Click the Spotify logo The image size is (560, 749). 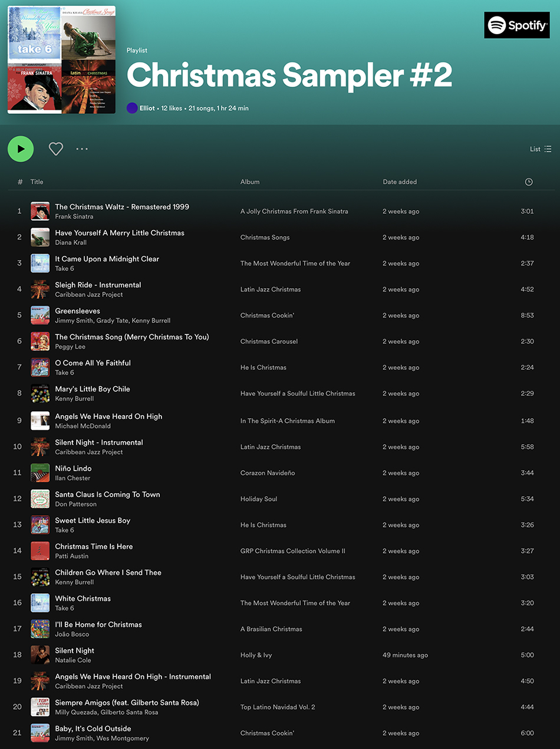coord(517,25)
